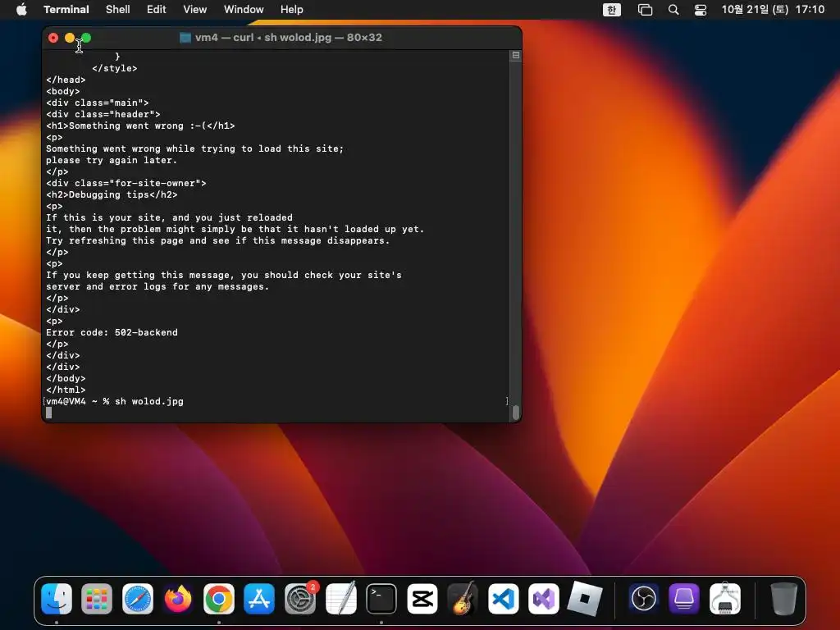Click the '<div class="header">' line
Viewport: 840px width, 630px height.
[103, 114]
